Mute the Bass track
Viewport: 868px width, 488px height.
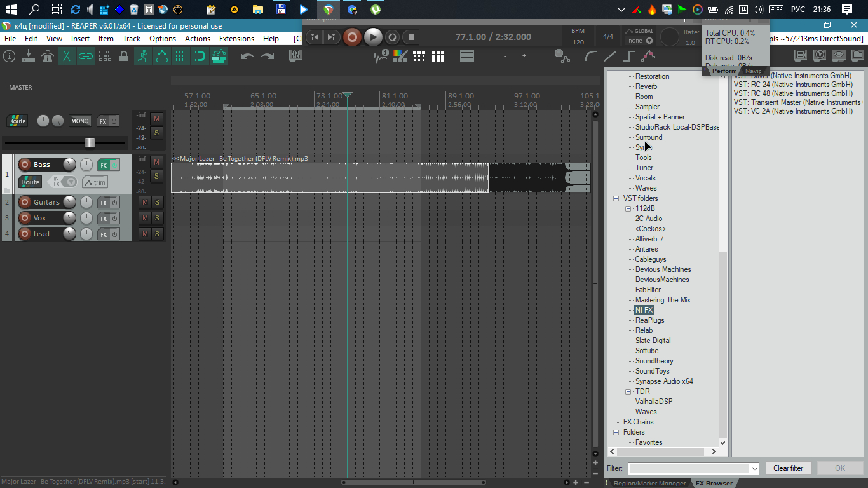coord(156,162)
